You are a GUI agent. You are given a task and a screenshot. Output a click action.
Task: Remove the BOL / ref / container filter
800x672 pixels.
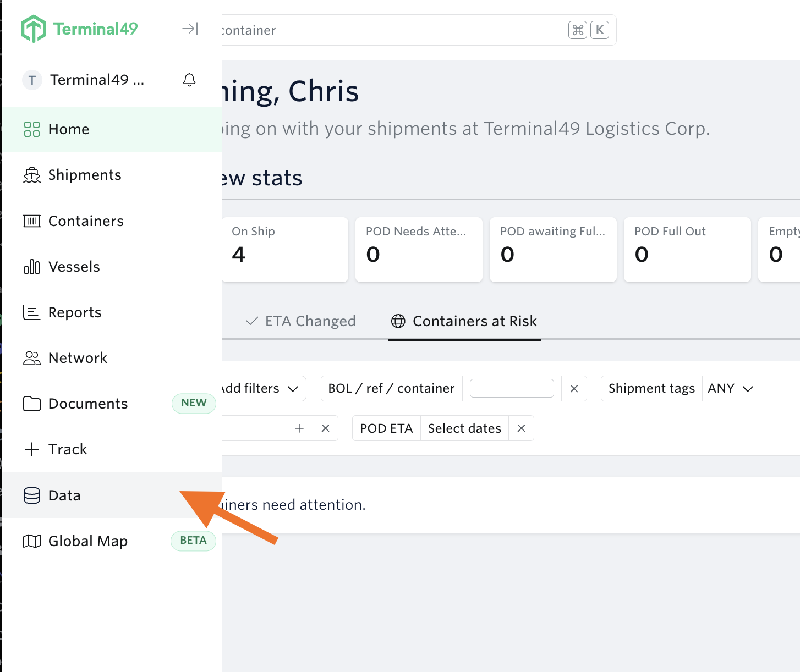click(x=574, y=388)
